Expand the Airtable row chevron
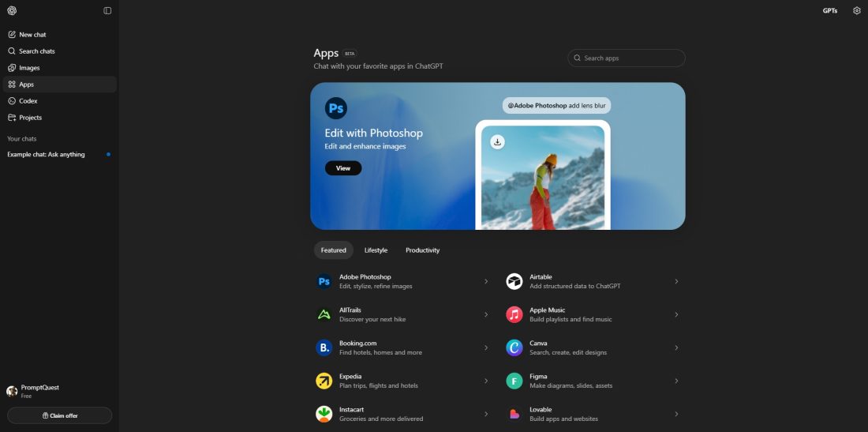The image size is (868, 432). coord(676,281)
